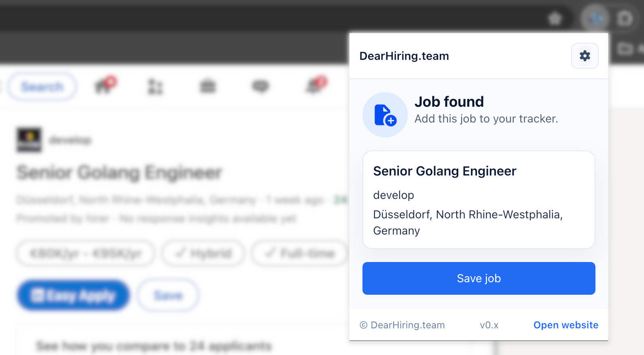The image size is (644, 355).
Task: Follow the Open website link
Action: (566, 325)
